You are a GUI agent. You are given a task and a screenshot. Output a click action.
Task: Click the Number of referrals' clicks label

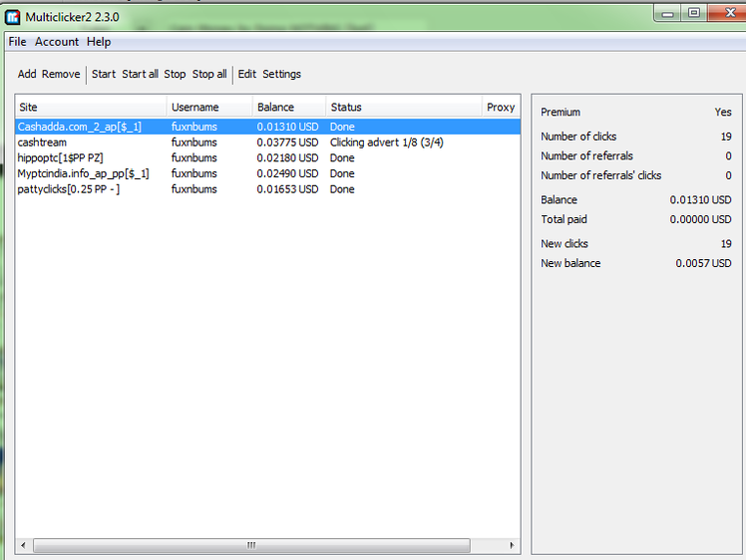pos(601,175)
